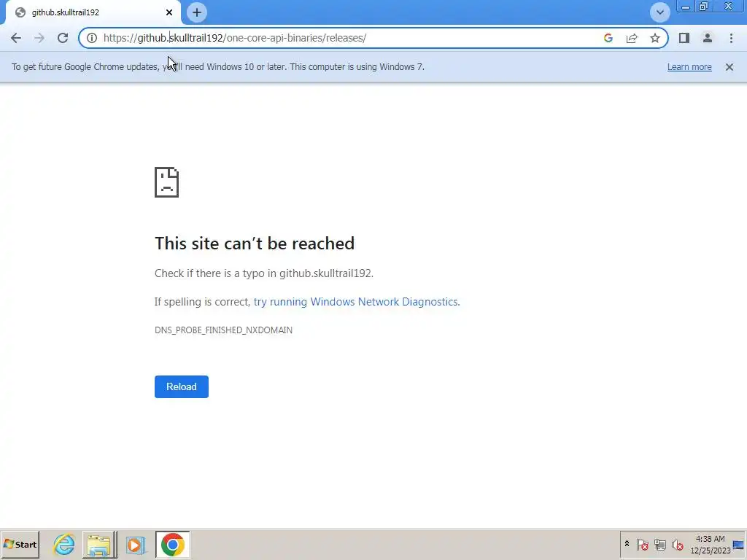Launch Internet Explorer from taskbar
The width and height of the screenshot is (747, 560).
click(64, 544)
